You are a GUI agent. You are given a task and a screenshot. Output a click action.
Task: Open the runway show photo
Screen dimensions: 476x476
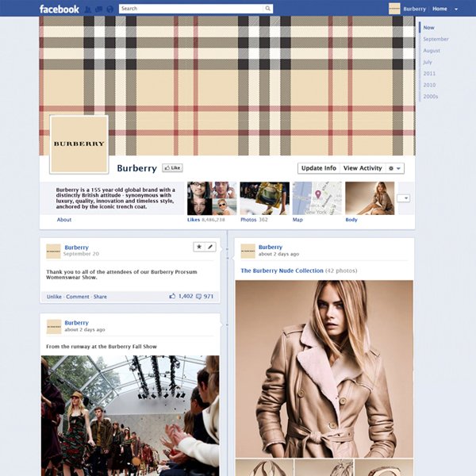point(130,416)
